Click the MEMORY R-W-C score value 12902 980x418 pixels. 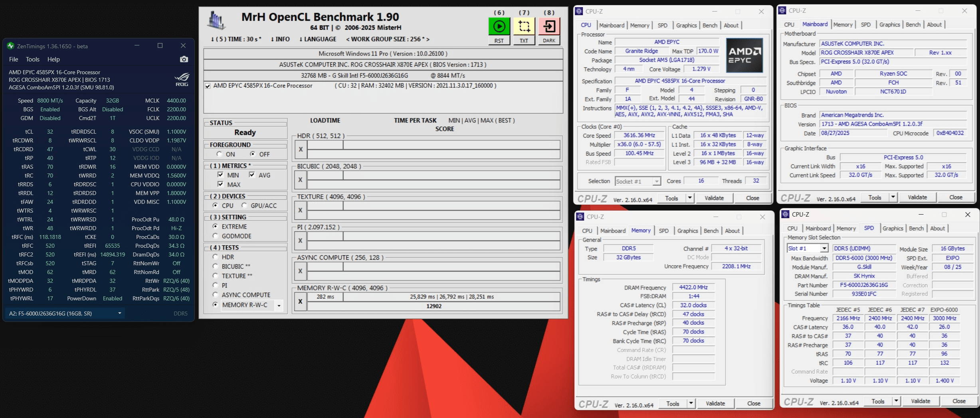(x=434, y=306)
